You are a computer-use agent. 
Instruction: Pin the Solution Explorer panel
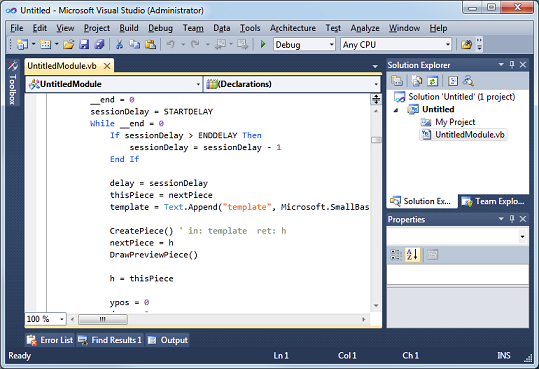tap(512, 65)
